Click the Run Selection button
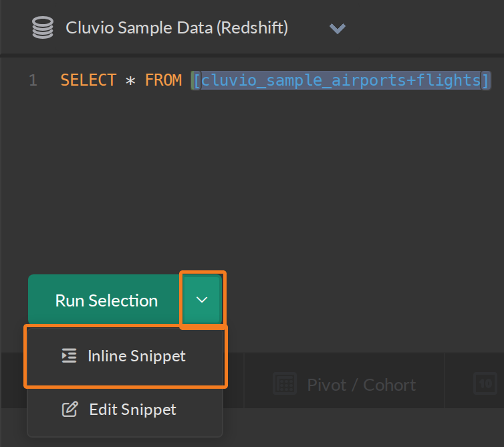Image resolution: width=504 pixels, height=447 pixels. coord(106,300)
